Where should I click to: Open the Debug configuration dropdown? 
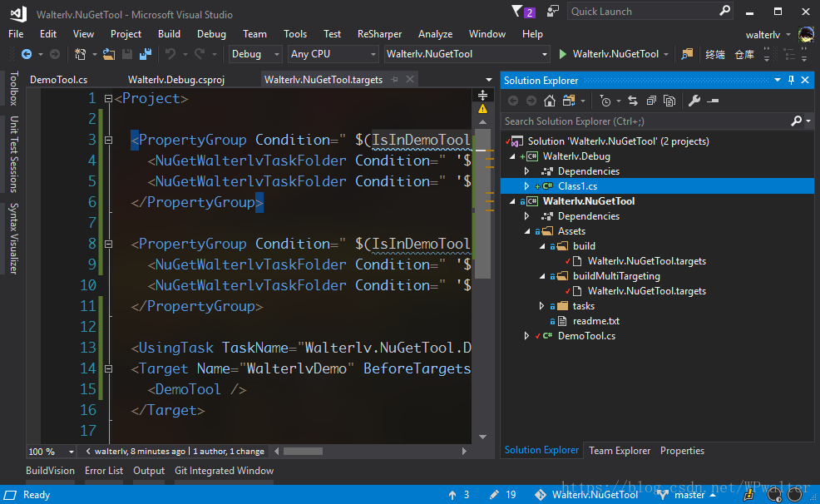[x=255, y=54]
